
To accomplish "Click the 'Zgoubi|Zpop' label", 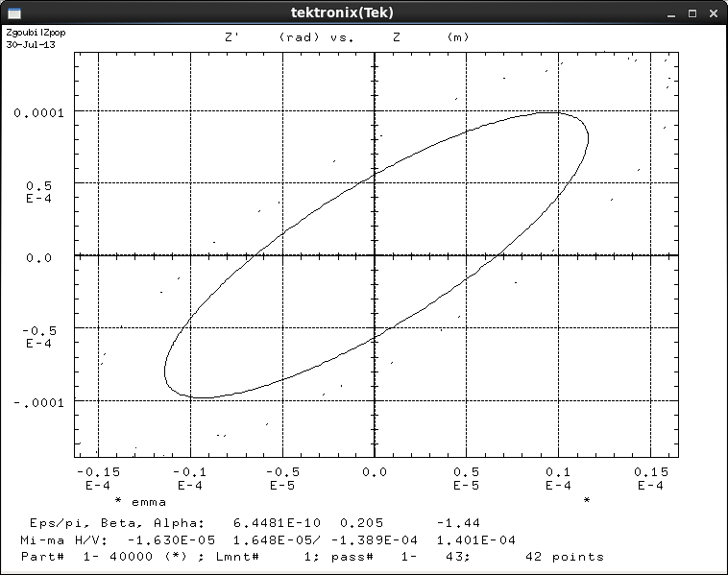I will pos(36,33).
